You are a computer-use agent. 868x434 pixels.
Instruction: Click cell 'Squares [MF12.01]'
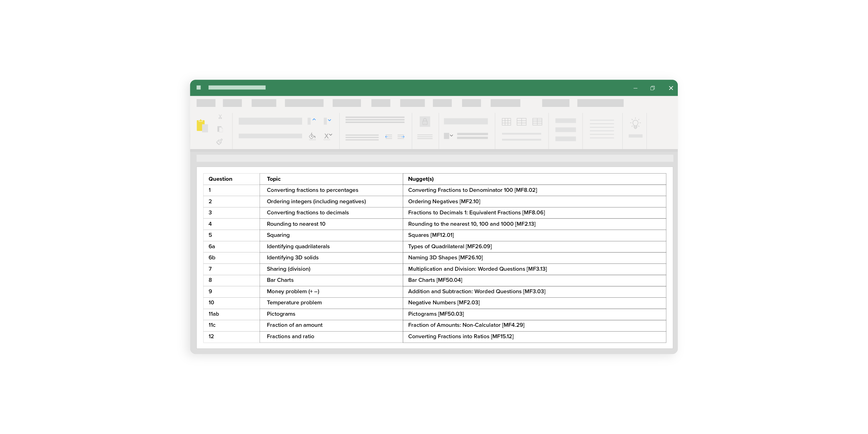[x=535, y=235]
